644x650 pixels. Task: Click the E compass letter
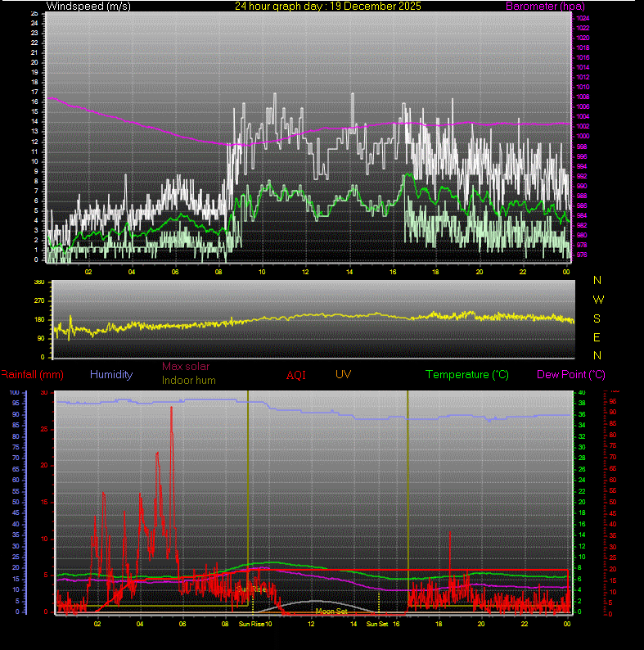(x=597, y=337)
